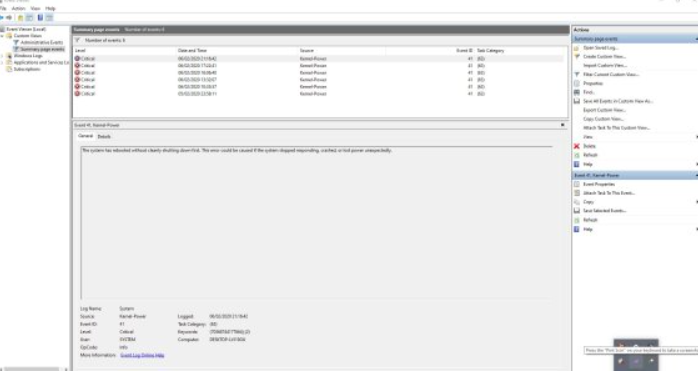
Task: Click inside the event description text box
Action: 317,223
